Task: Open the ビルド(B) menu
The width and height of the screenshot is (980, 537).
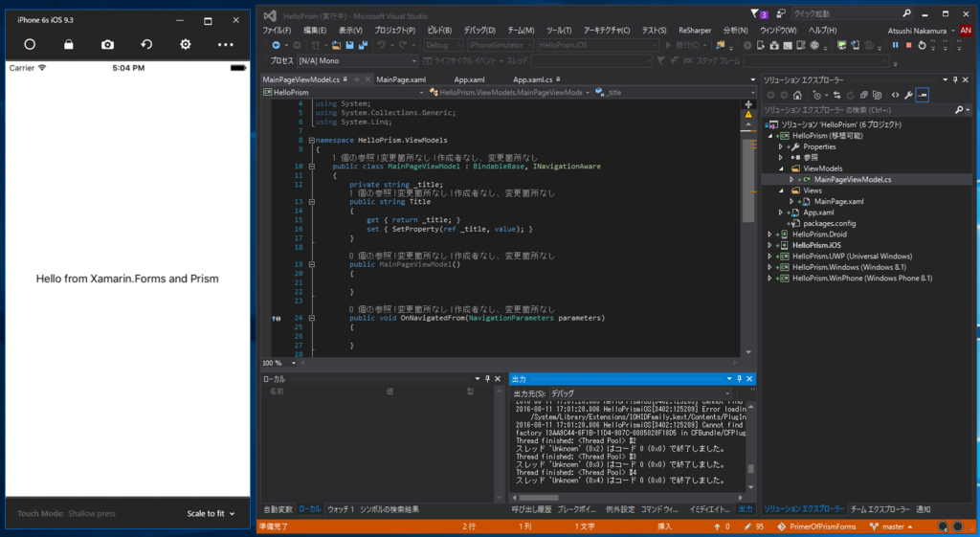Action: click(x=439, y=30)
